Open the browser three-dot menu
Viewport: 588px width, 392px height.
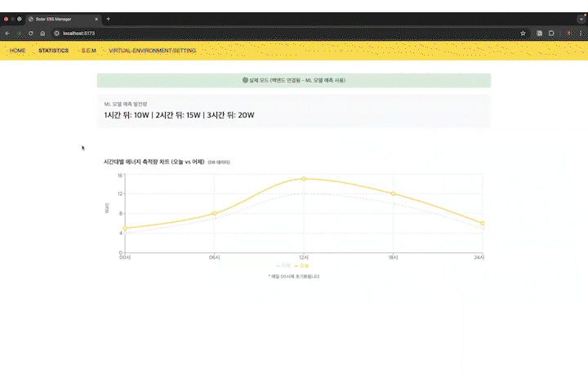pyautogui.click(x=581, y=33)
